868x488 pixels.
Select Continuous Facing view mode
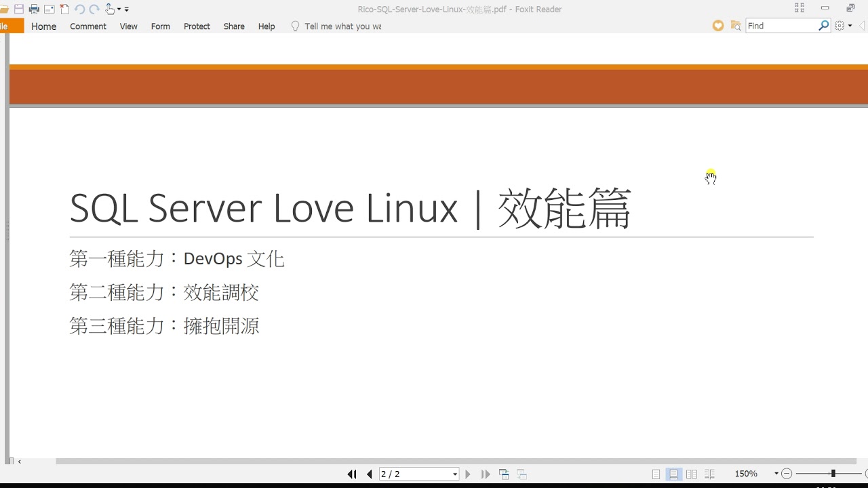tap(709, 474)
